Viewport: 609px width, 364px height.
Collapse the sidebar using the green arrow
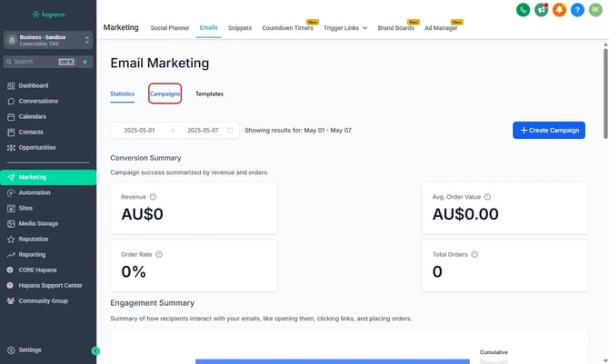pyautogui.click(x=95, y=349)
